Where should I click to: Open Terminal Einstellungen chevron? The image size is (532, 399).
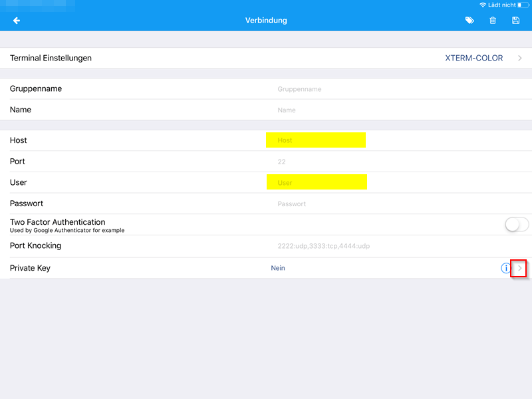(x=519, y=59)
